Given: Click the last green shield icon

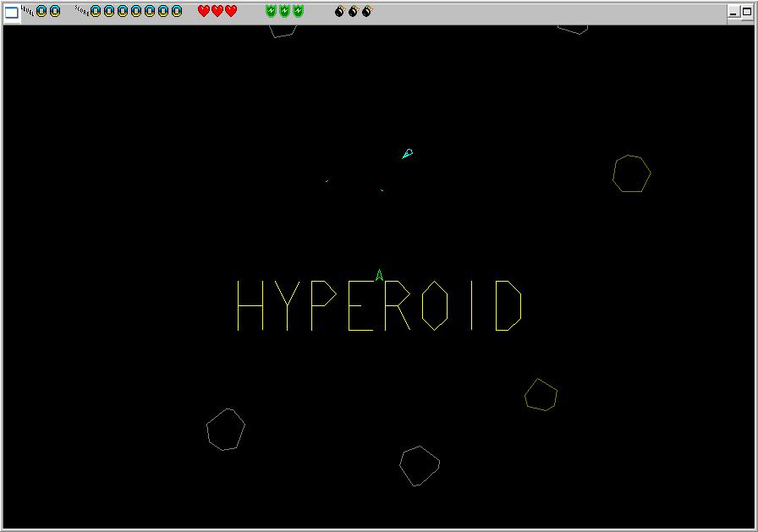Looking at the screenshot, I should click(x=299, y=11).
